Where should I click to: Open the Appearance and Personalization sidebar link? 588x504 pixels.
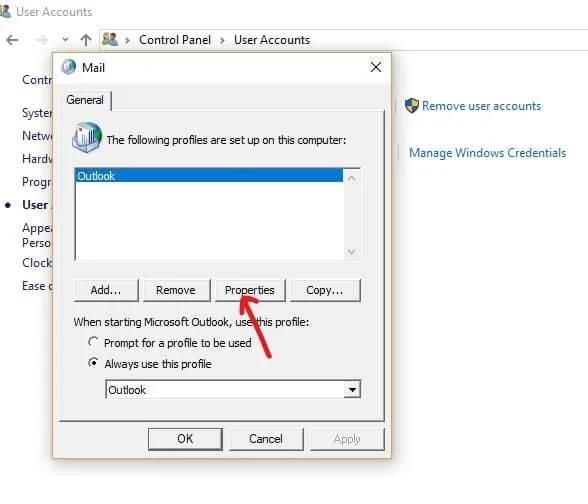[x=37, y=235]
